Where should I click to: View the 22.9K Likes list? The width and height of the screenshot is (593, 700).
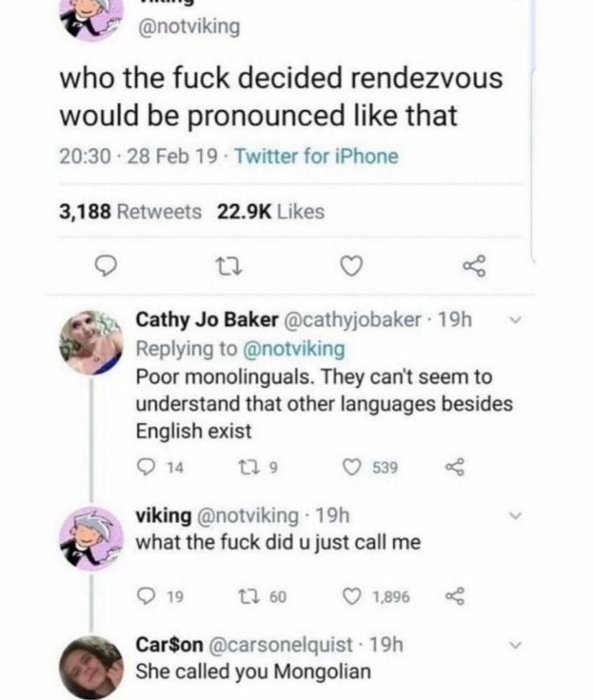tap(271, 212)
